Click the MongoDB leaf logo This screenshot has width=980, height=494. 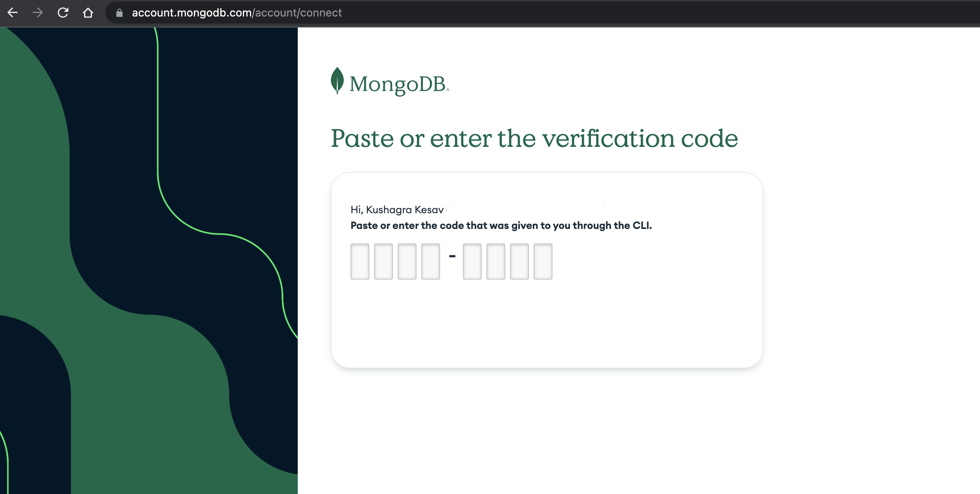click(x=337, y=81)
